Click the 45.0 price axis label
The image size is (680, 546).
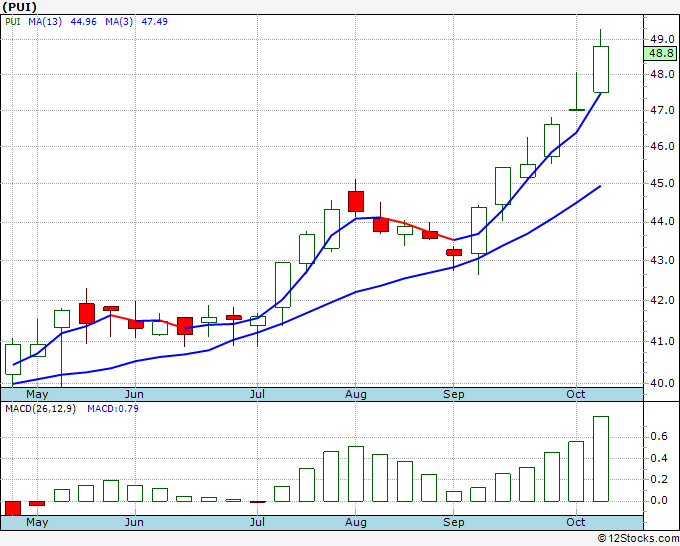coord(660,184)
